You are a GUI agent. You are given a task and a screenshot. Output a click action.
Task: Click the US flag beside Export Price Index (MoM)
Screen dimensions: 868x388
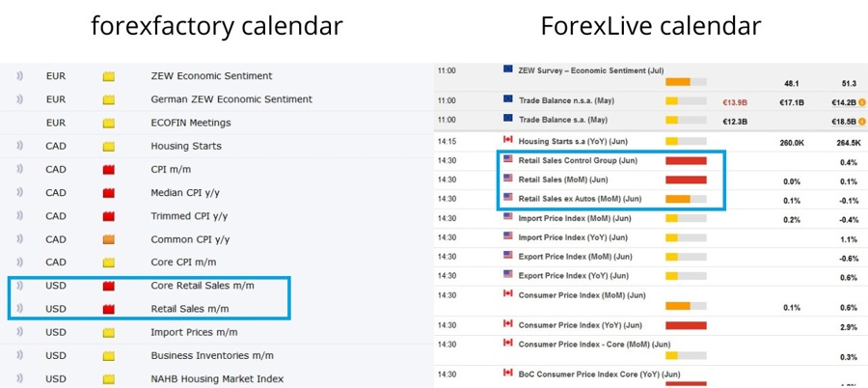508,255
